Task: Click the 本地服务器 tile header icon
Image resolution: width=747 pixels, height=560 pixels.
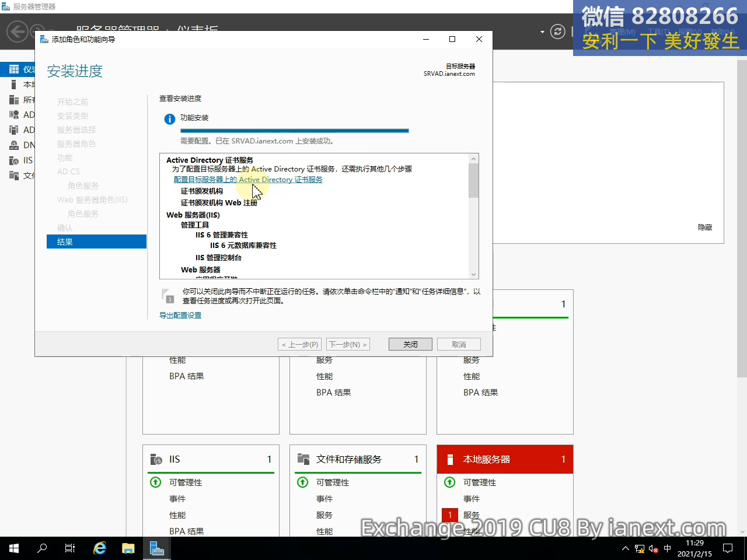Action: pyautogui.click(x=450, y=460)
